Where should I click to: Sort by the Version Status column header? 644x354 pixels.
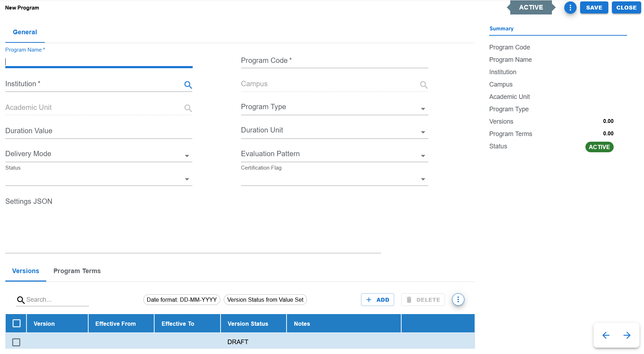253,323
